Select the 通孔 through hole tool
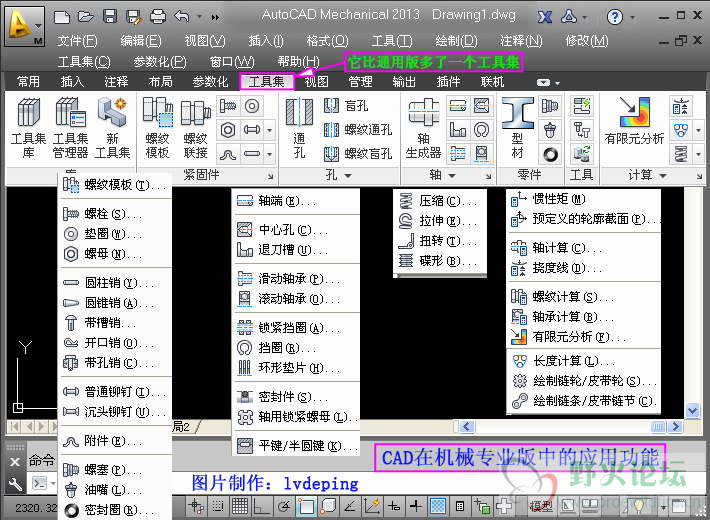The image size is (710, 520). click(x=299, y=129)
